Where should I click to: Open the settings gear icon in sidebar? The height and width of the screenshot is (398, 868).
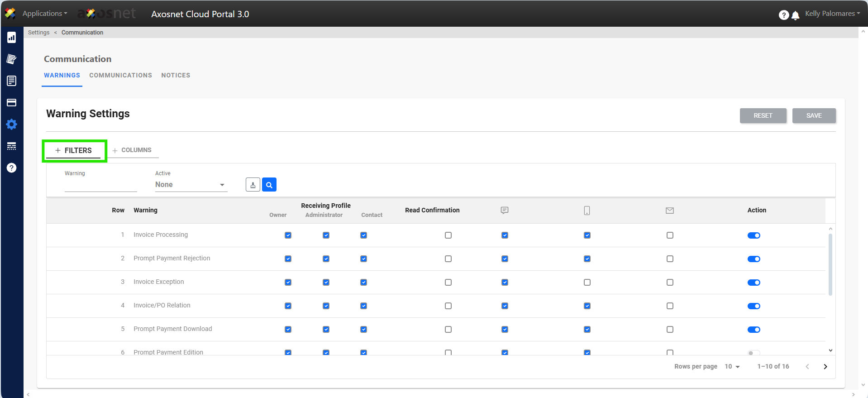(12, 125)
